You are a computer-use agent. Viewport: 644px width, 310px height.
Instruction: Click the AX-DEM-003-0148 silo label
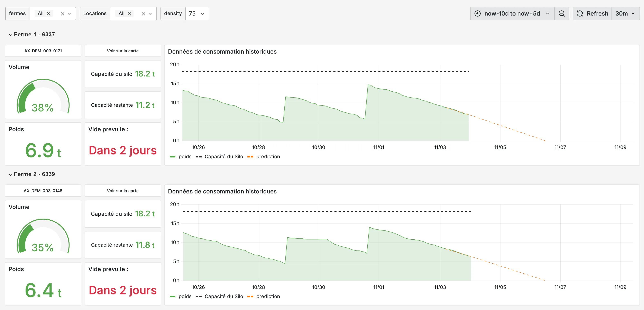[43, 191]
